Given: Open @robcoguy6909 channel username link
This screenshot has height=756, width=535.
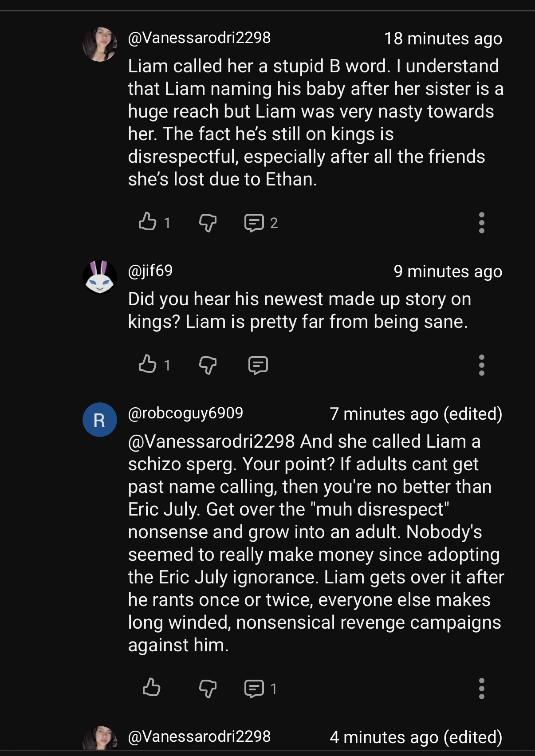Looking at the screenshot, I should click(185, 413).
